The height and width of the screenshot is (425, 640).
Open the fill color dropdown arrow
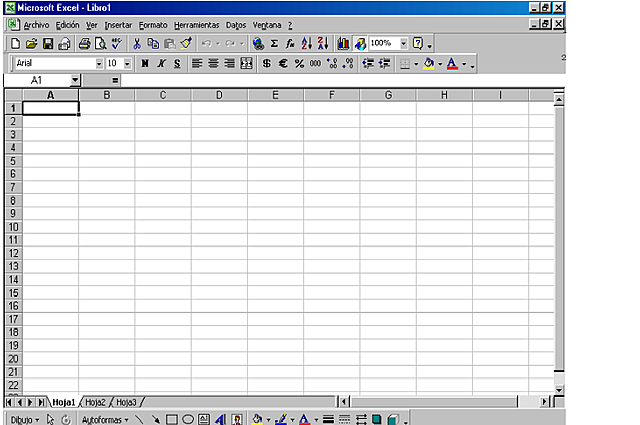tap(440, 64)
